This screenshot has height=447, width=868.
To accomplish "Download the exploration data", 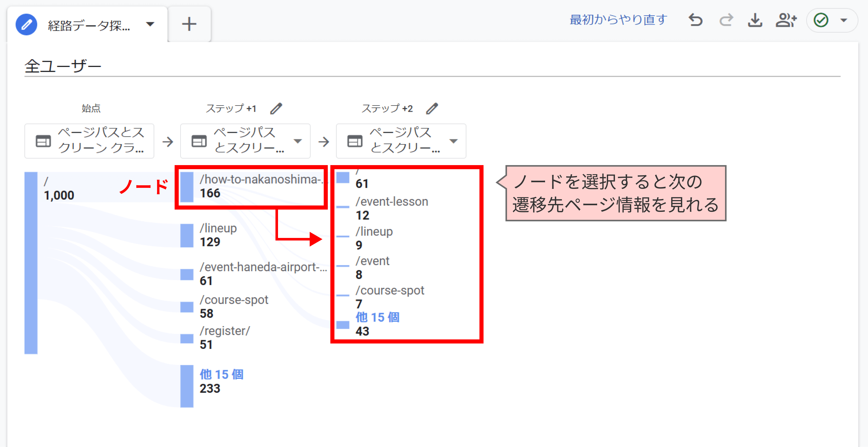I will (755, 20).
